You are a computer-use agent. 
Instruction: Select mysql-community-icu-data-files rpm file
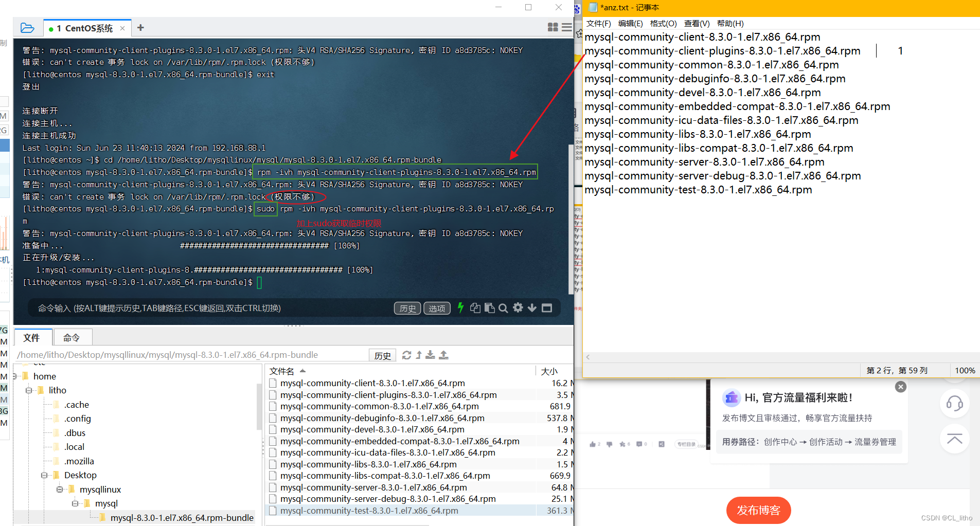coord(387,452)
